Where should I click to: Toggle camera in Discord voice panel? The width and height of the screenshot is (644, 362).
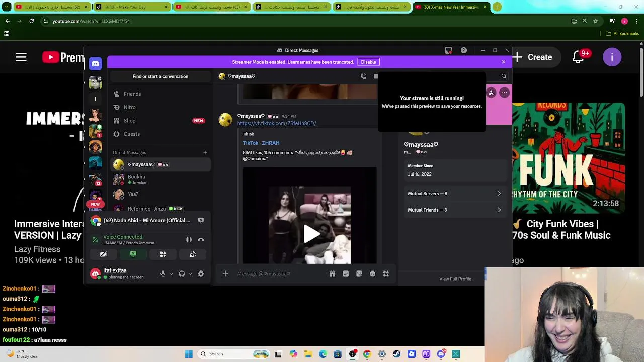(103, 254)
